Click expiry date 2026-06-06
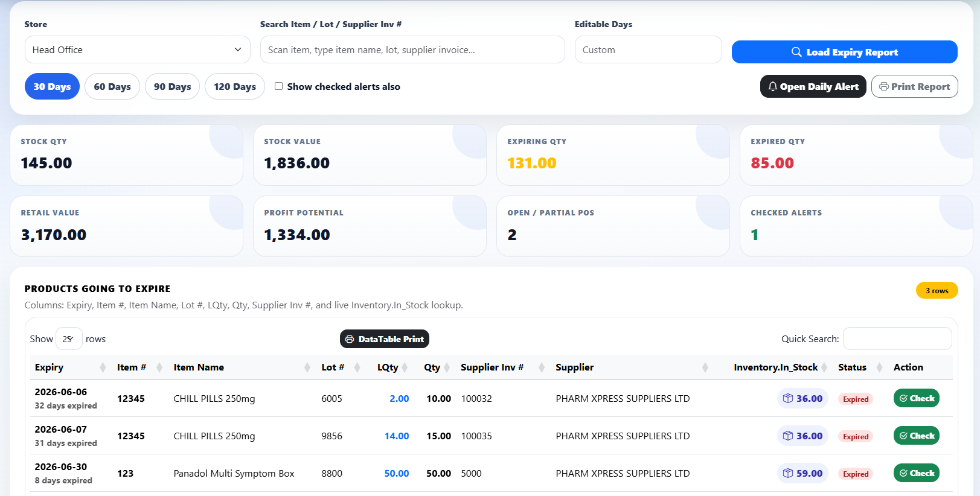The height and width of the screenshot is (496, 980). point(61,392)
